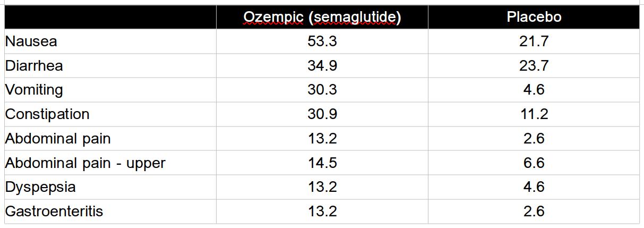The width and height of the screenshot is (644, 228).
Task: Click the Vomiting row label
Action: pyautogui.click(x=34, y=90)
